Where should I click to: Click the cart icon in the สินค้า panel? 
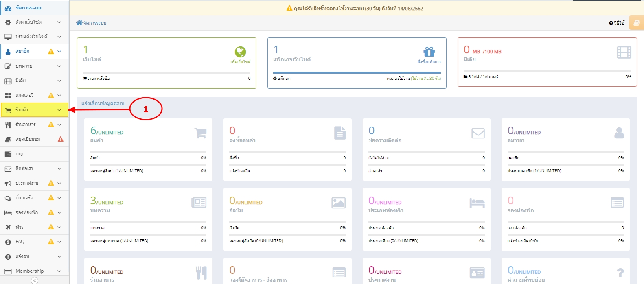(200, 133)
